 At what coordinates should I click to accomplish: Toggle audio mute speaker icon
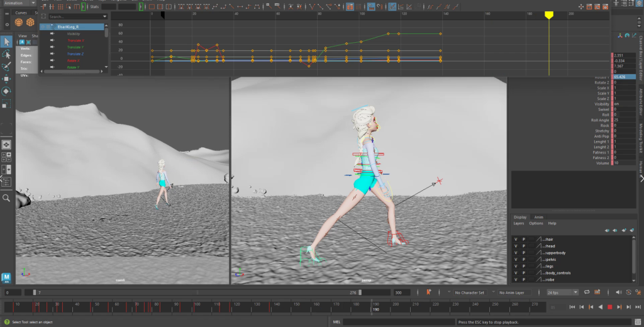click(x=619, y=292)
